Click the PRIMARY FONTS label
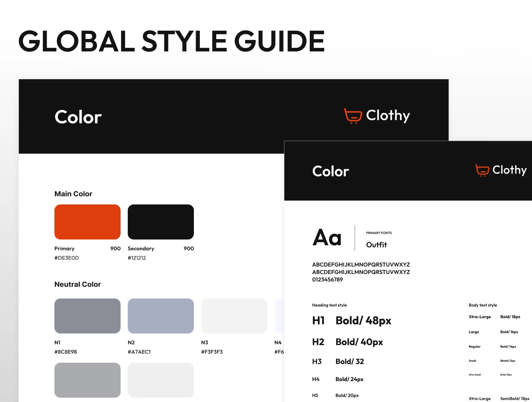532x402 pixels. pos(379,233)
